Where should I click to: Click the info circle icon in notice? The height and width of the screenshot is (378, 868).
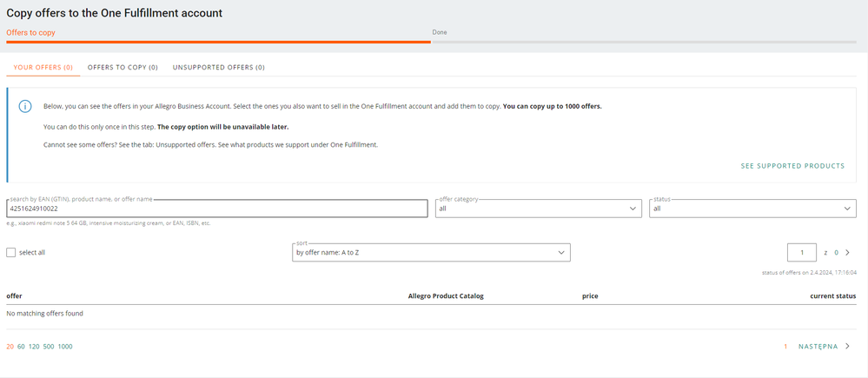[x=25, y=106]
